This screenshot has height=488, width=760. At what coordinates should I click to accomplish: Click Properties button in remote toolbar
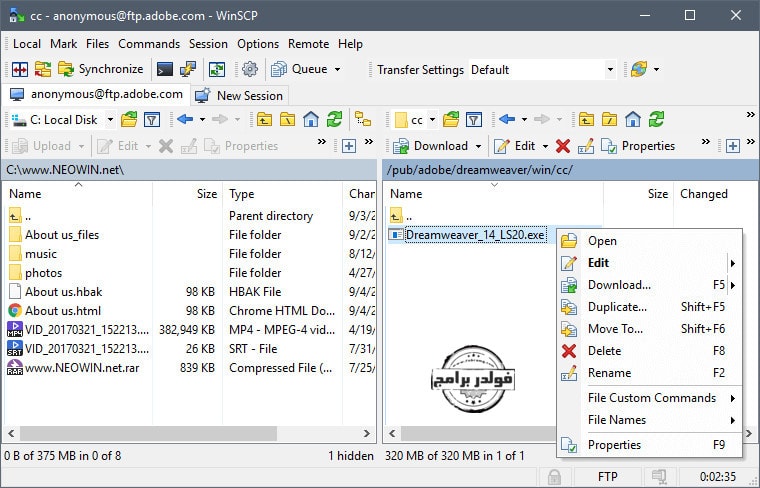pyautogui.click(x=638, y=146)
